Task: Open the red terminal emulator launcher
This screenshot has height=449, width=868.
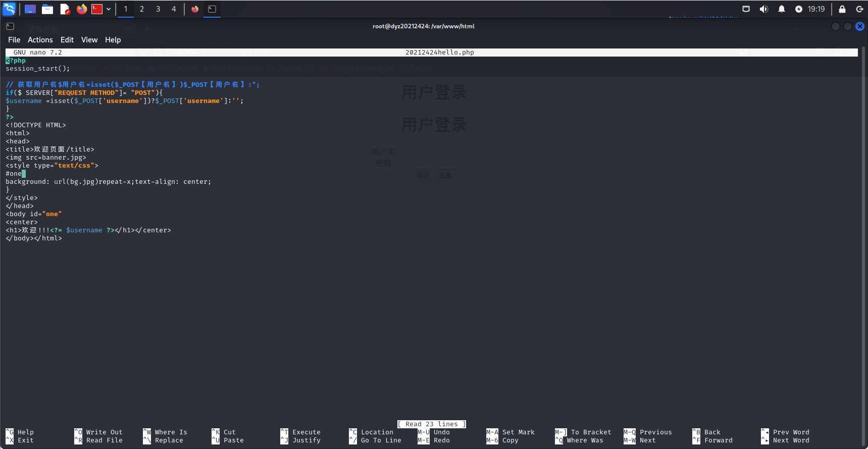Action: point(97,9)
